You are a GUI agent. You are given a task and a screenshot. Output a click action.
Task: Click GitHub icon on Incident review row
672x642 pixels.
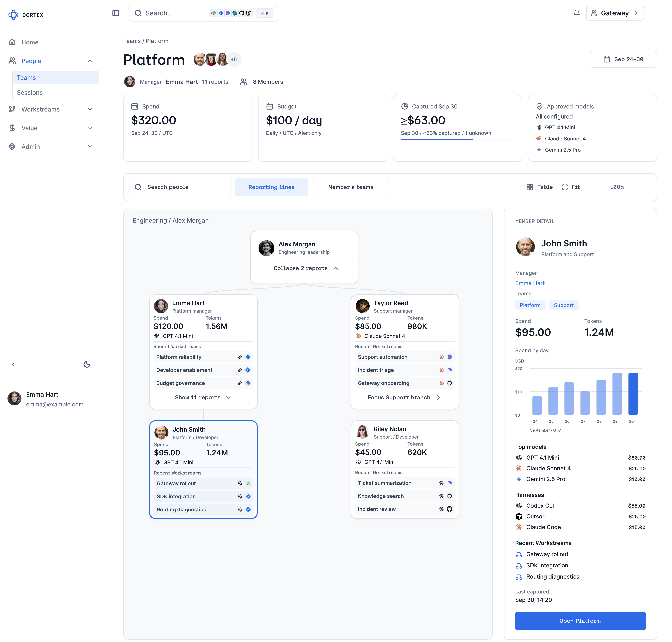click(450, 509)
